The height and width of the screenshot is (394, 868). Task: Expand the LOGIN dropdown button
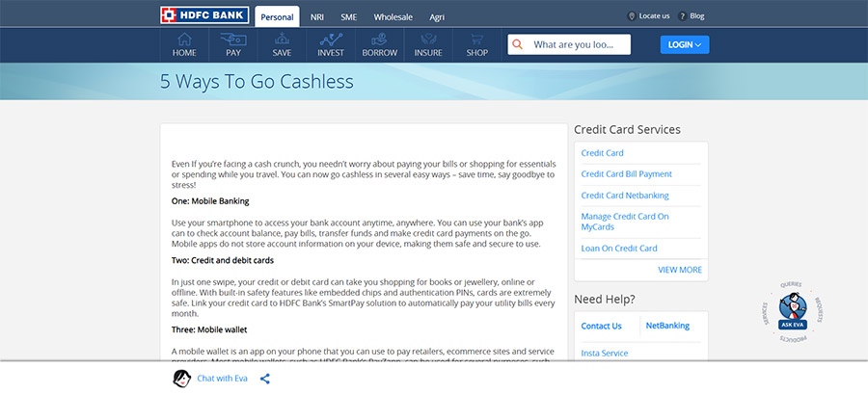(x=685, y=44)
